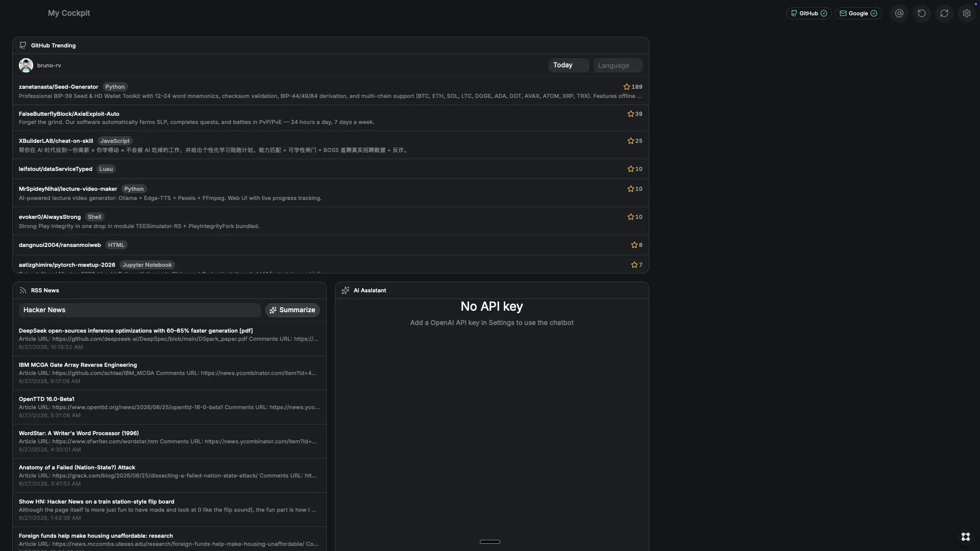Click the Shell language tag

coord(94,217)
